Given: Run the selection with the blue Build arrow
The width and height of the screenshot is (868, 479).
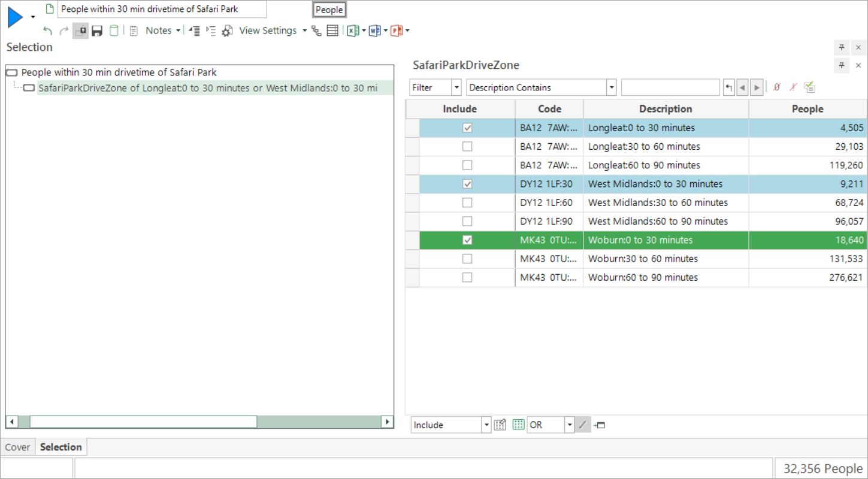Looking at the screenshot, I should tap(15, 17).
